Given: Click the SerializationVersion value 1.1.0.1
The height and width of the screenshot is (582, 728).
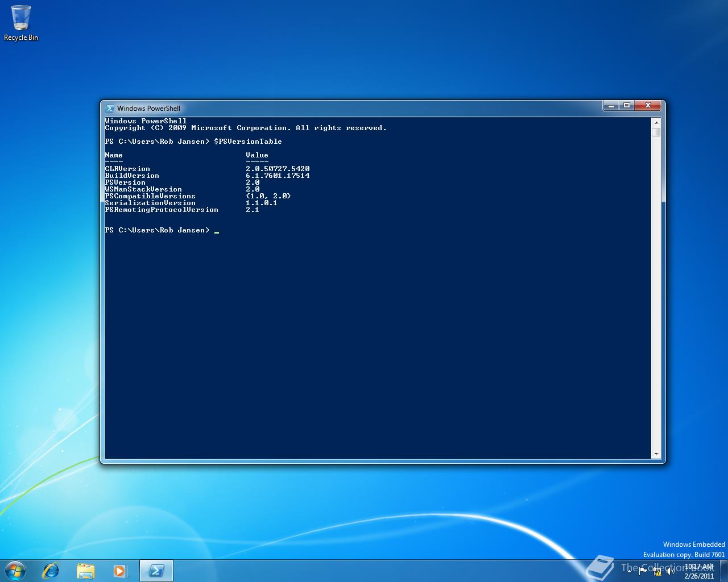Looking at the screenshot, I should coord(262,203).
